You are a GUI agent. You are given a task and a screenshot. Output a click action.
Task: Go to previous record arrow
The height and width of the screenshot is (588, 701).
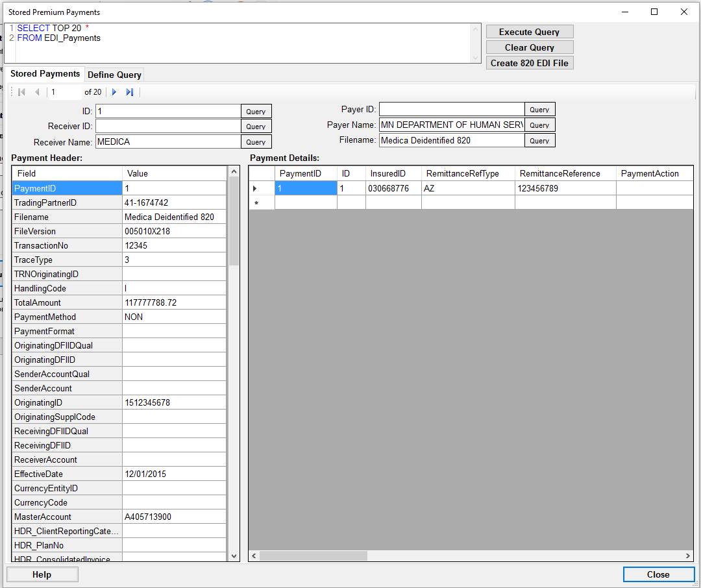[37, 92]
